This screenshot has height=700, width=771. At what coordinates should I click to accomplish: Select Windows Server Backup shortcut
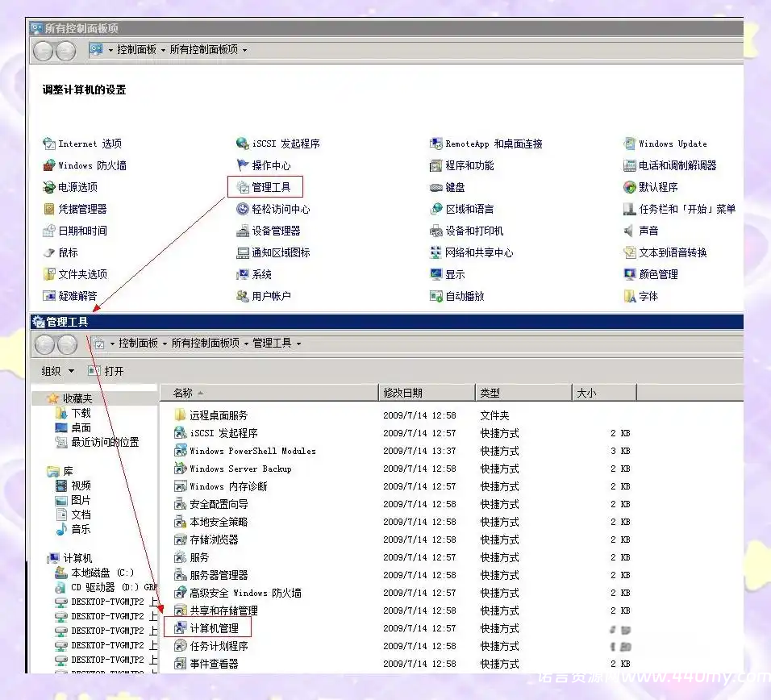click(x=240, y=469)
